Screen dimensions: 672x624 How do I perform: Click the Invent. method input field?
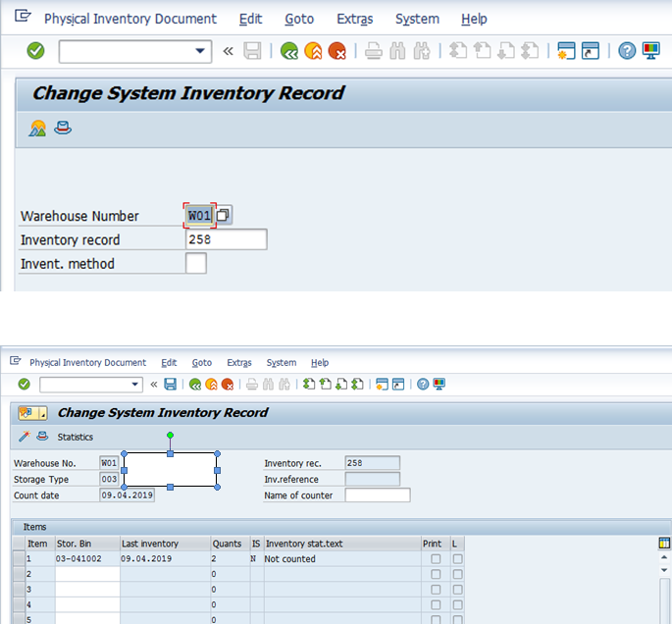pyautogui.click(x=196, y=263)
